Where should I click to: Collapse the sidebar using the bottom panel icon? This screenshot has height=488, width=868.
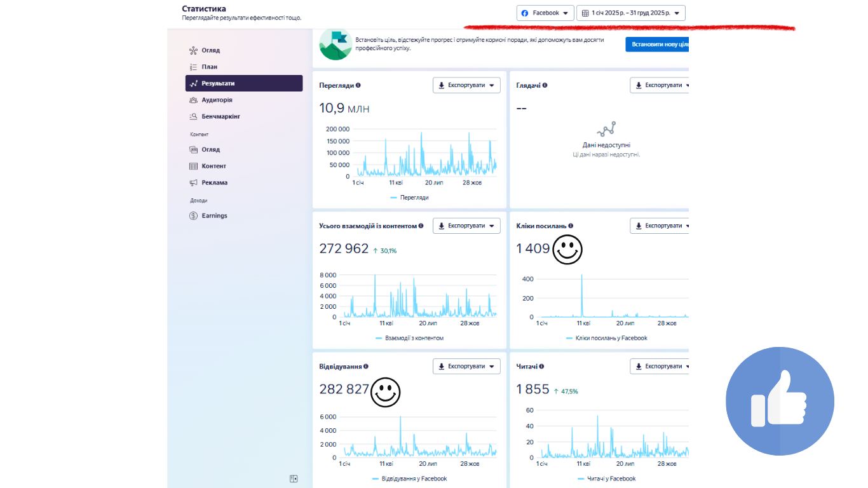(x=294, y=478)
